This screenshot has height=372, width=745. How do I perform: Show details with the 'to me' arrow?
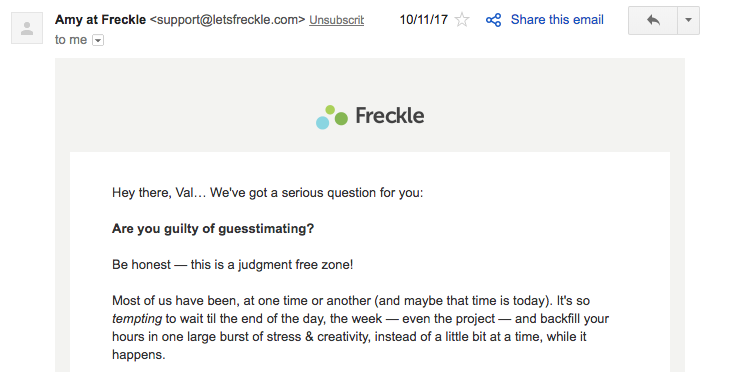pos(97,40)
